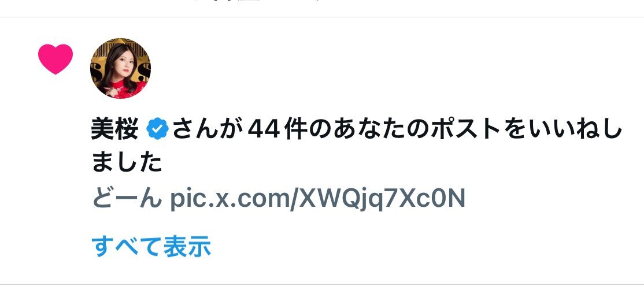Click the 美 character of the username
Screen dimensions: 644x305
[x=102, y=128]
